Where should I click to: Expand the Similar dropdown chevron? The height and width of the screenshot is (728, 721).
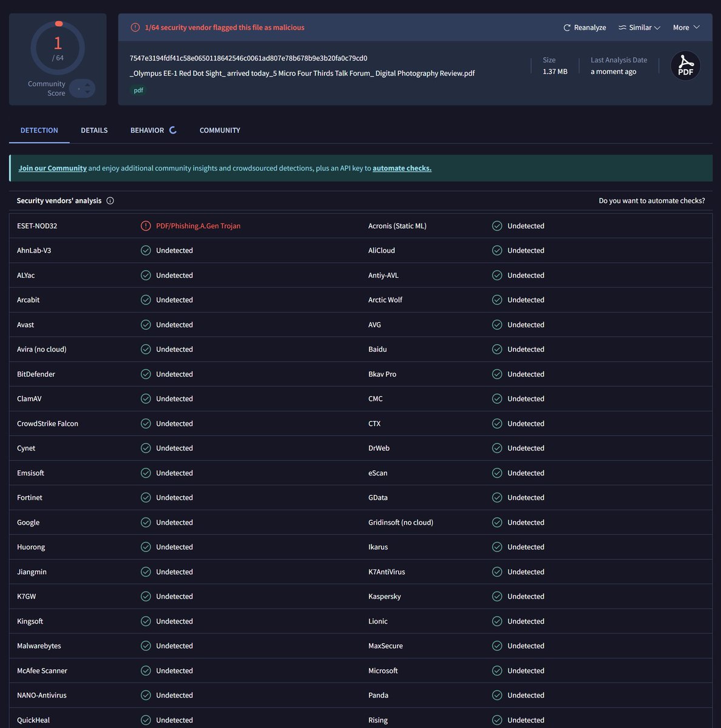[x=657, y=28]
